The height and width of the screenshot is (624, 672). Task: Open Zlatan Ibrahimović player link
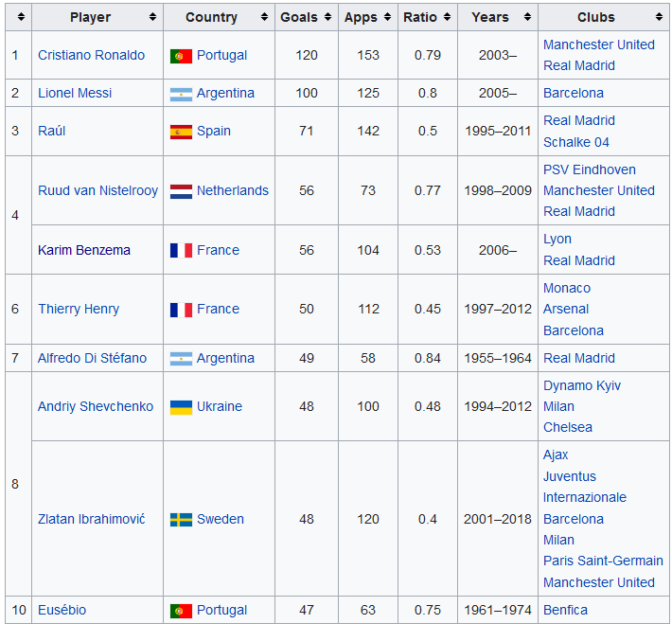(x=91, y=519)
